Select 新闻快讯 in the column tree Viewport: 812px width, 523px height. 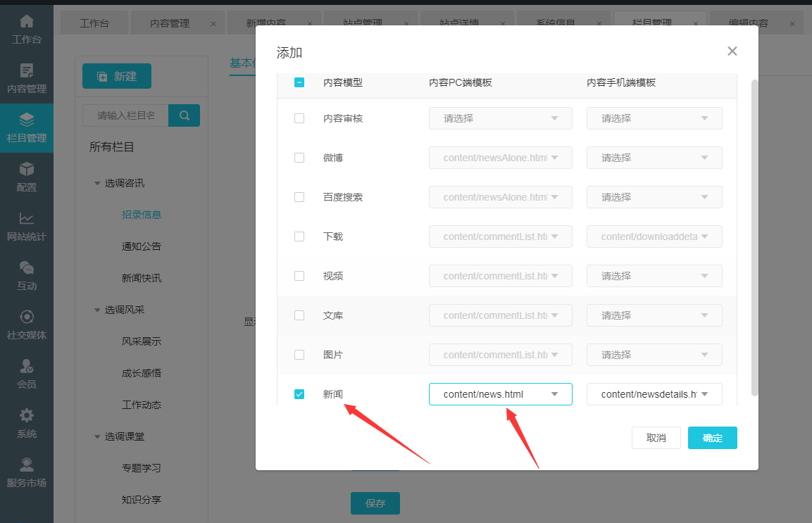click(142, 277)
